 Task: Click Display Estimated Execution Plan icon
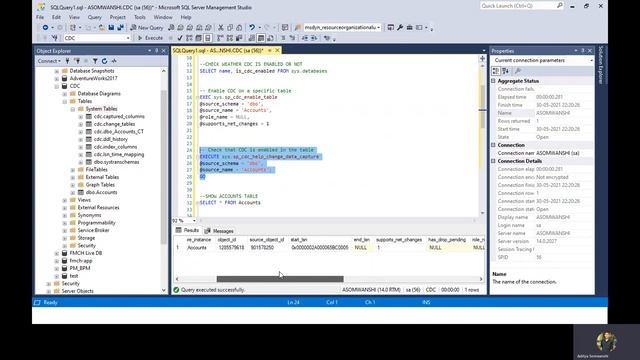click(189, 38)
